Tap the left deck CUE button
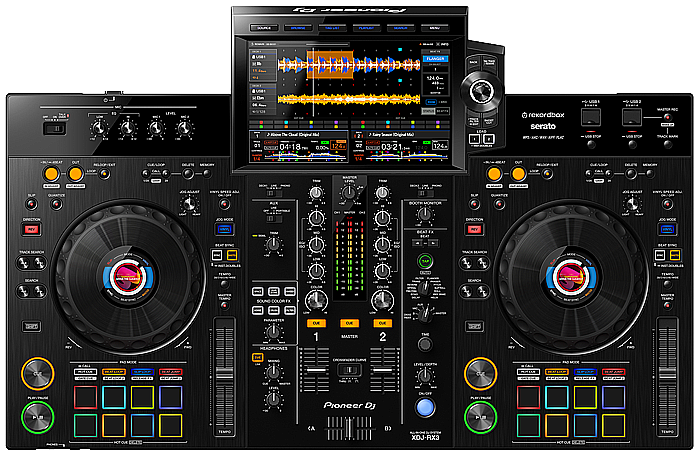 tap(38, 373)
